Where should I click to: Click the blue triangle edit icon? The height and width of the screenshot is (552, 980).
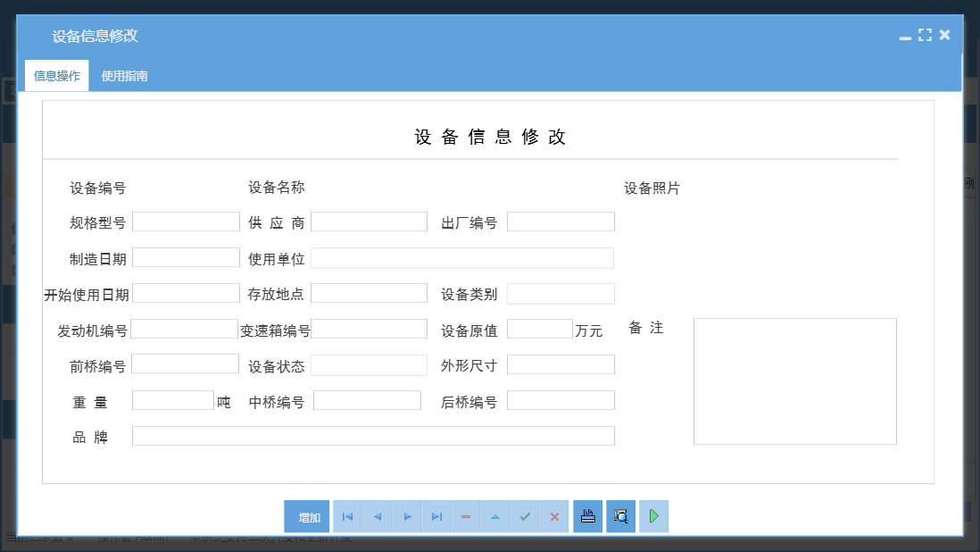coord(494,516)
